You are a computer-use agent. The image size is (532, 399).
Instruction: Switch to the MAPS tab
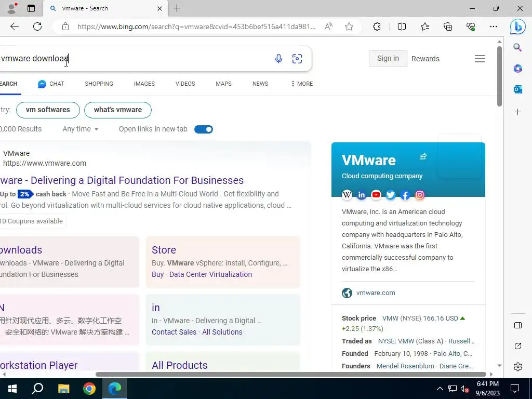223,84
